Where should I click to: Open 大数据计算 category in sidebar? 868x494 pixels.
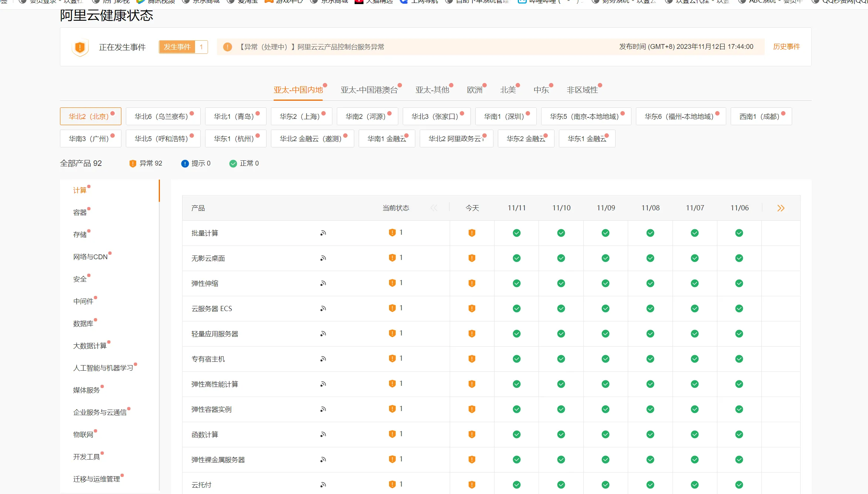tap(90, 346)
